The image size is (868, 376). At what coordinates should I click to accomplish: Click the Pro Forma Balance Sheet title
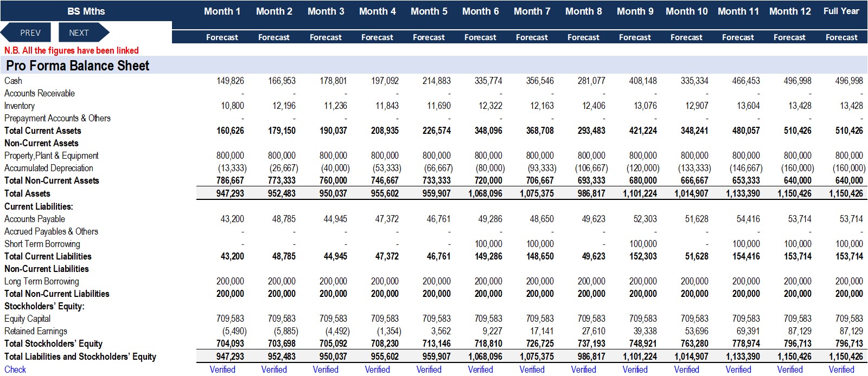(x=78, y=66)
